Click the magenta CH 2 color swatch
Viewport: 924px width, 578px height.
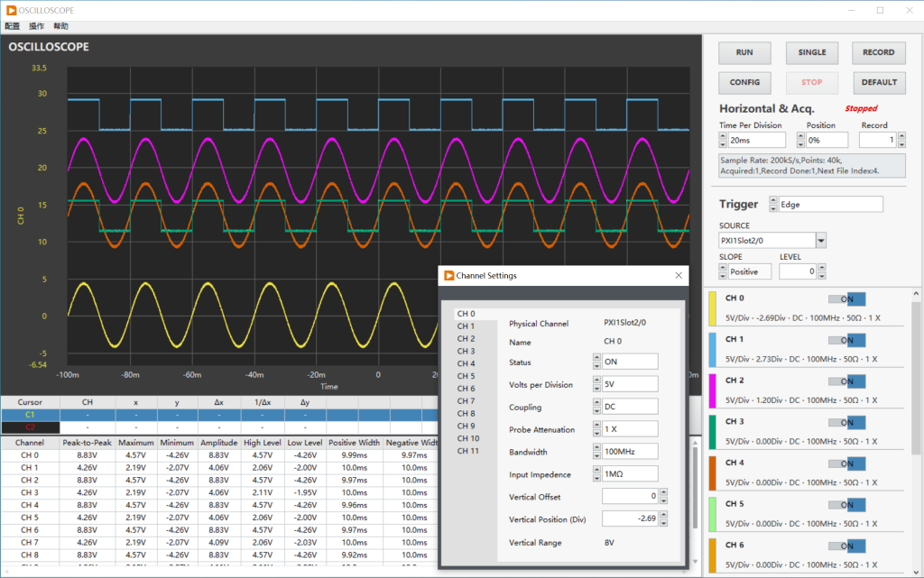[713, 390]
